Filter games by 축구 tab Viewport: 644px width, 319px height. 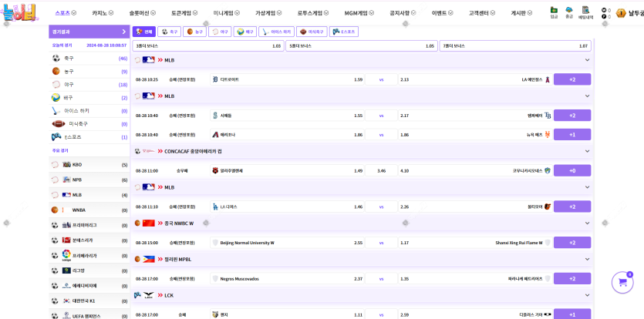(169, 32)
